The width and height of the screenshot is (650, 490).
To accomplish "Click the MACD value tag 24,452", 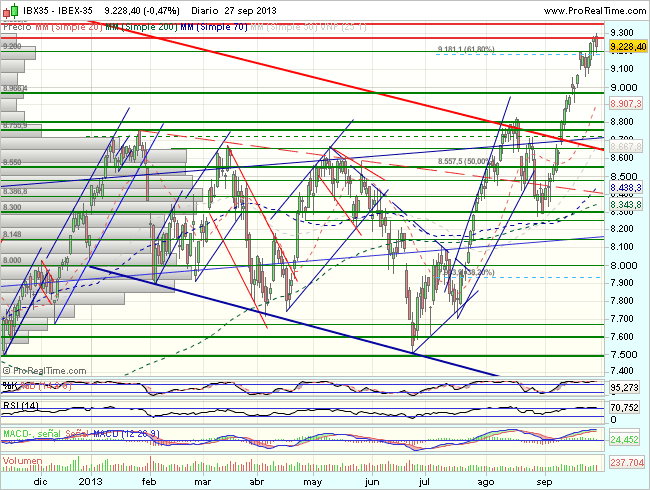I will point(627,439).
